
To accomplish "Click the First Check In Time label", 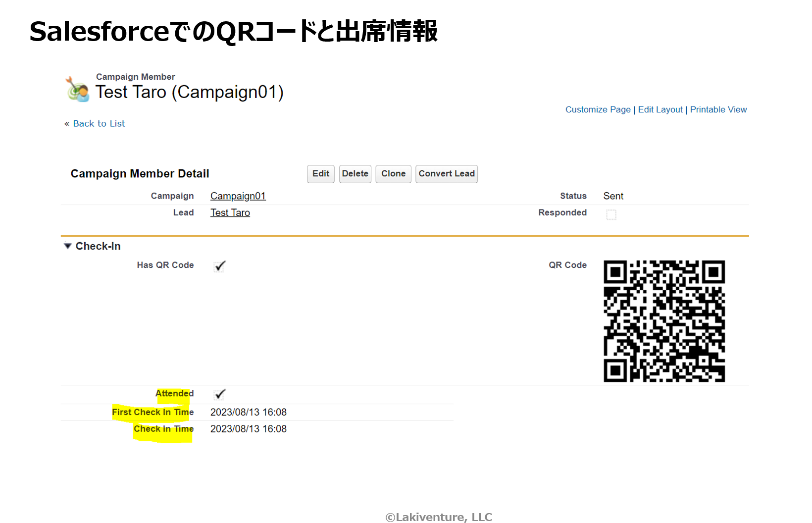I will click(153, 412).
